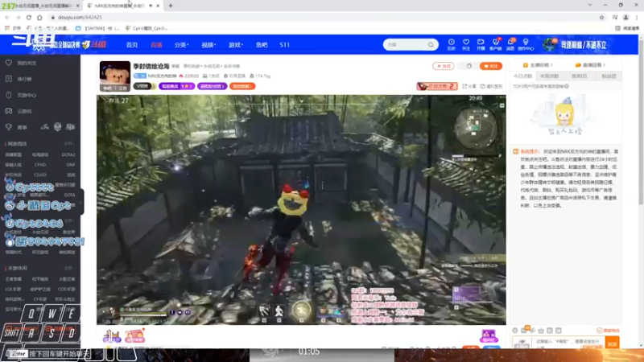Open 排行榜 ranking in sidebar
The height and width of the screenshot is (362, 644).
[19, 79]
